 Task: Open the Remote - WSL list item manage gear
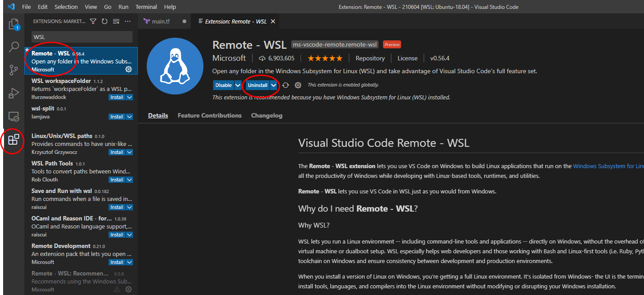tap(129, 69)
